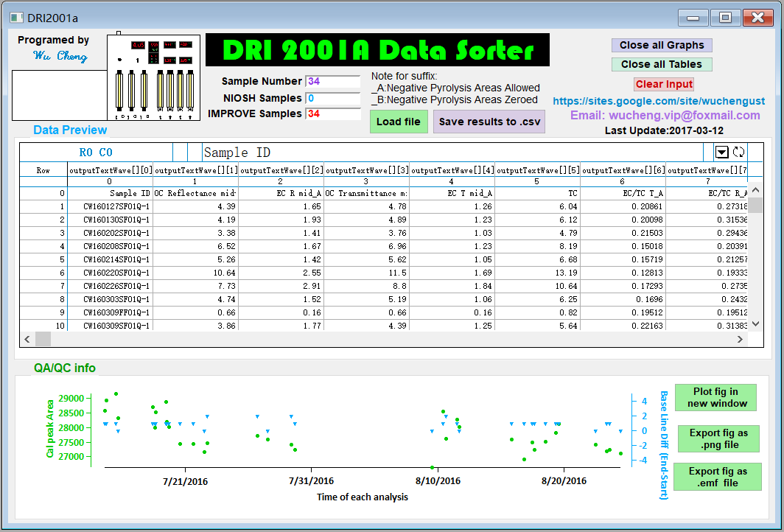Click the vertical scrollbar thumb of the table

755,205
